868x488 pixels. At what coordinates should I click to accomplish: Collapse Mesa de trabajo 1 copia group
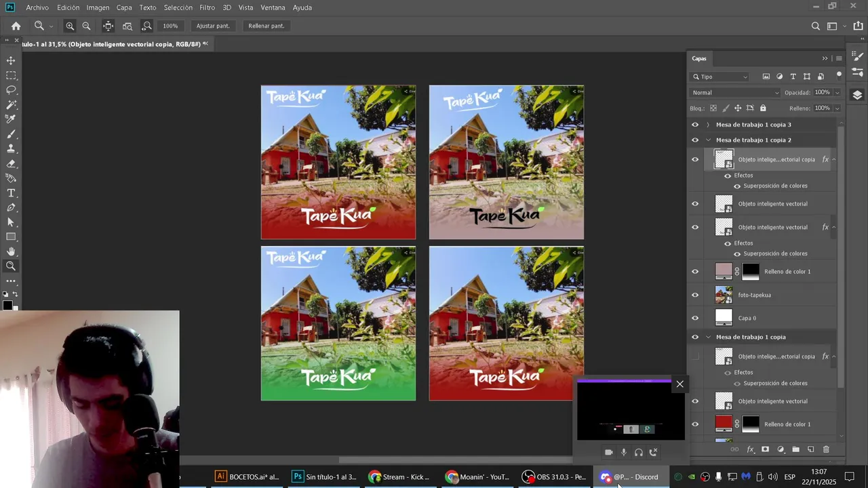pos(708,337)
